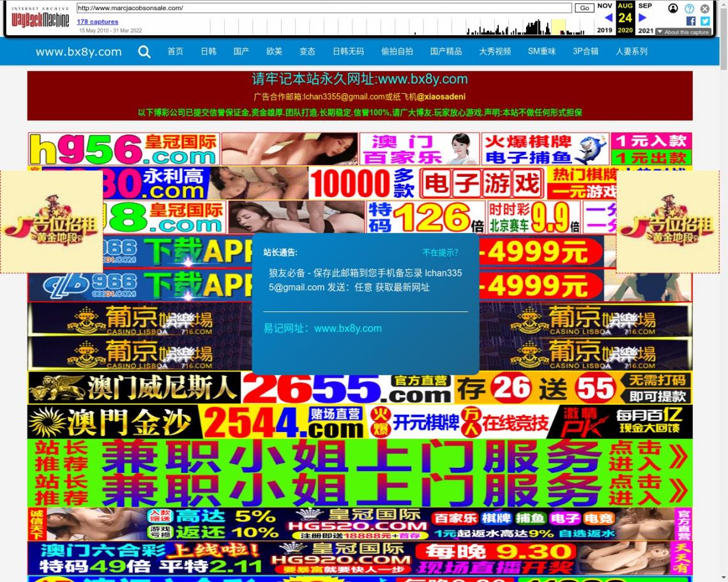Click the site search magnifier icon
Viewport: 728px width, 582px height.
coord(144,52)
